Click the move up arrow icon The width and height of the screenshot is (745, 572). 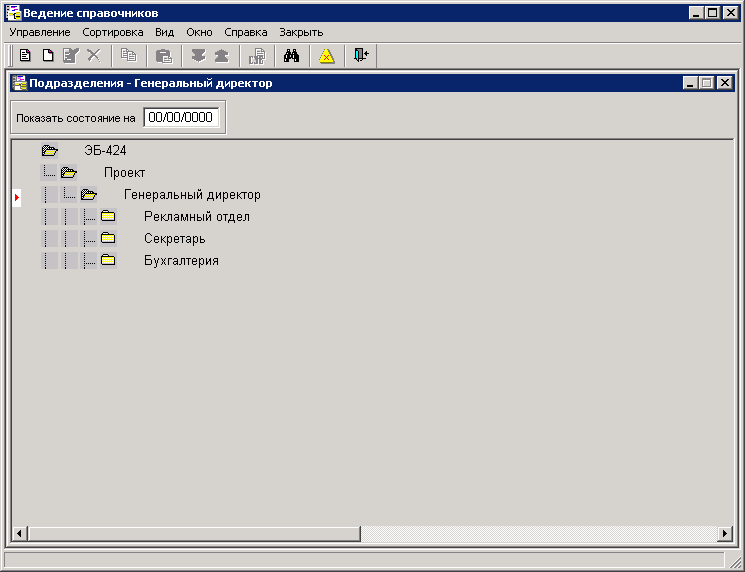click(x=221, y=56)
